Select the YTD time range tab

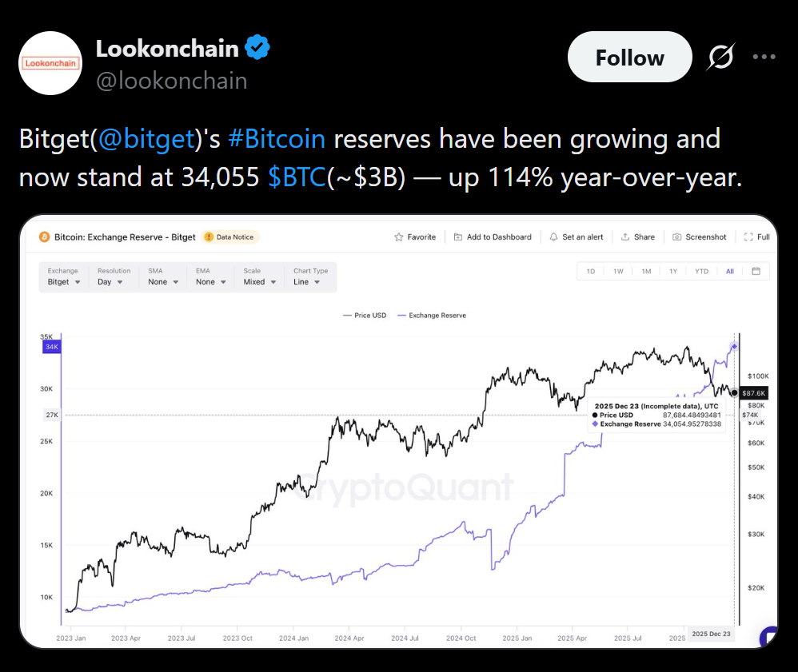701,272
